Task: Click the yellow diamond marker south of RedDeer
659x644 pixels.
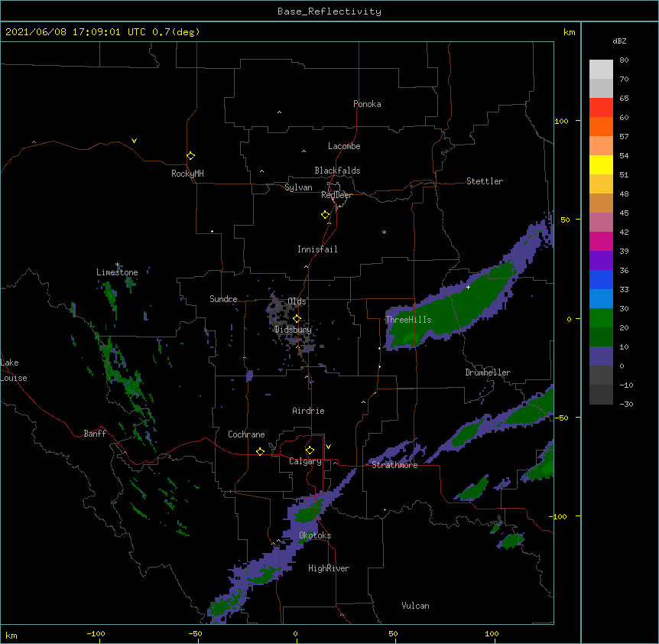Action: (325, 215)
